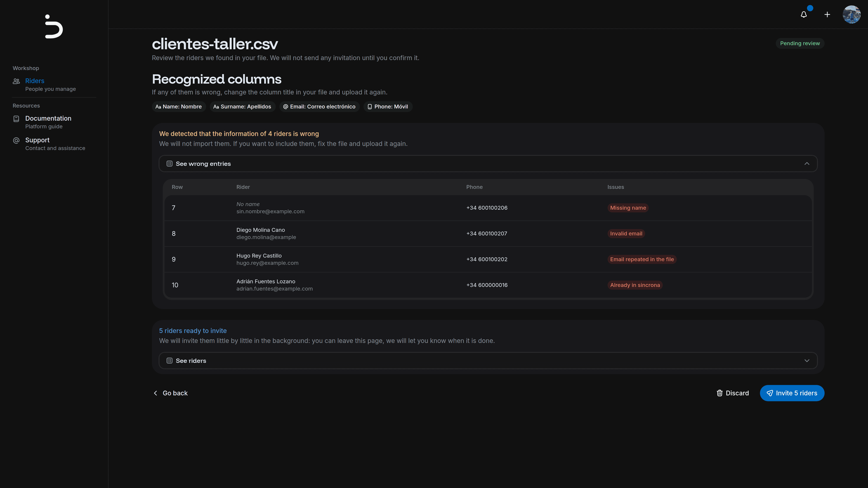
Task: Click Invite 5 riders button
Action: 792,393
